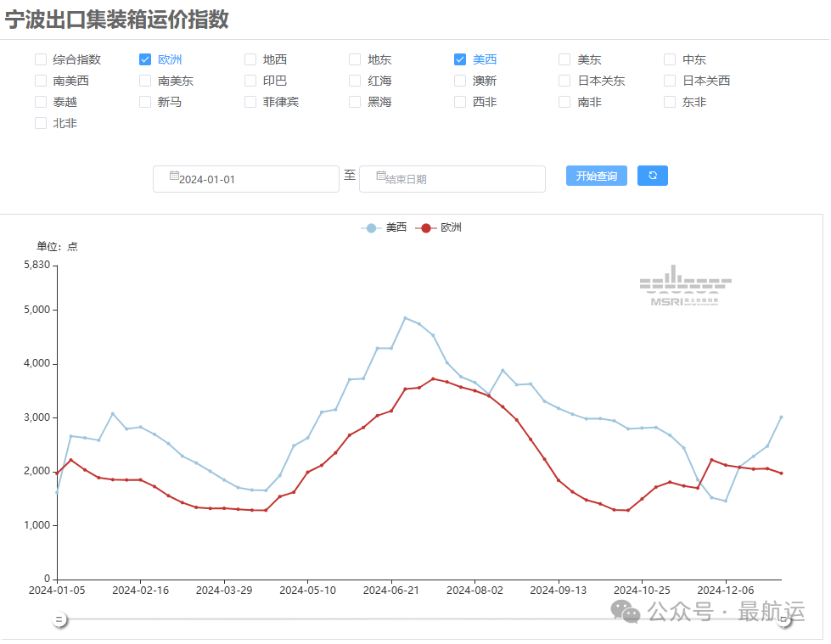Viewport: 831px width, 644px height.
Task: Click the end date calendar icon
Action: pyautogui.click(x=380, y=176)
